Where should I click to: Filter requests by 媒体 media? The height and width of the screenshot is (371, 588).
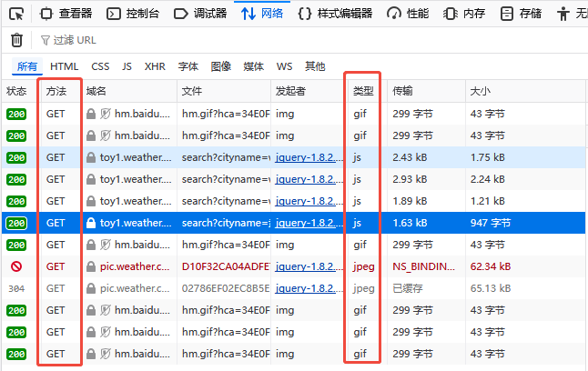(x=254, y=66)
